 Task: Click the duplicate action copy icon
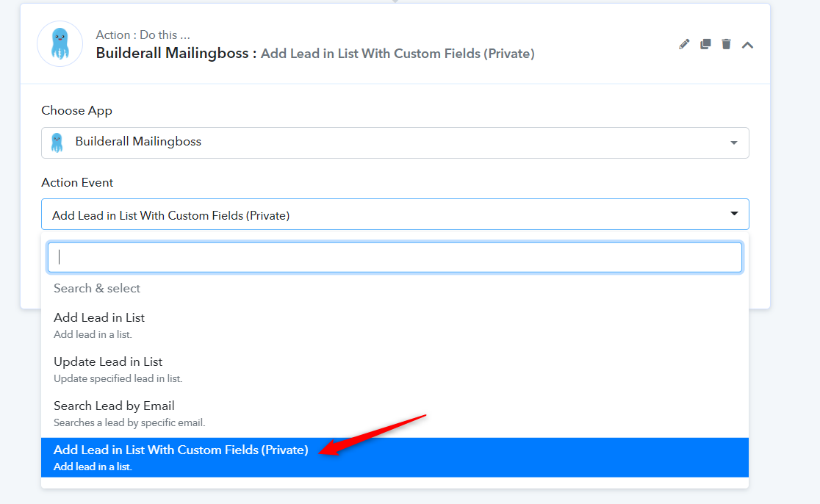tap(705, 44)
